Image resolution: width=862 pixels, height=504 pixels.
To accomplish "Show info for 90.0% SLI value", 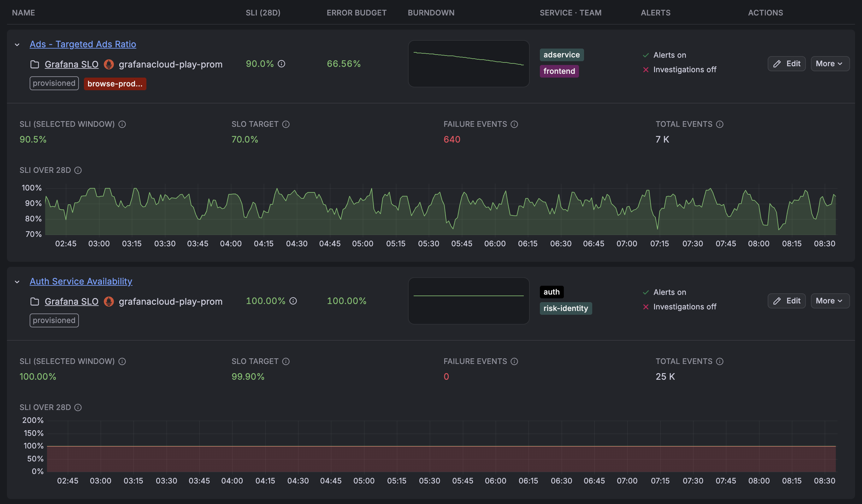I will (281, 64).
